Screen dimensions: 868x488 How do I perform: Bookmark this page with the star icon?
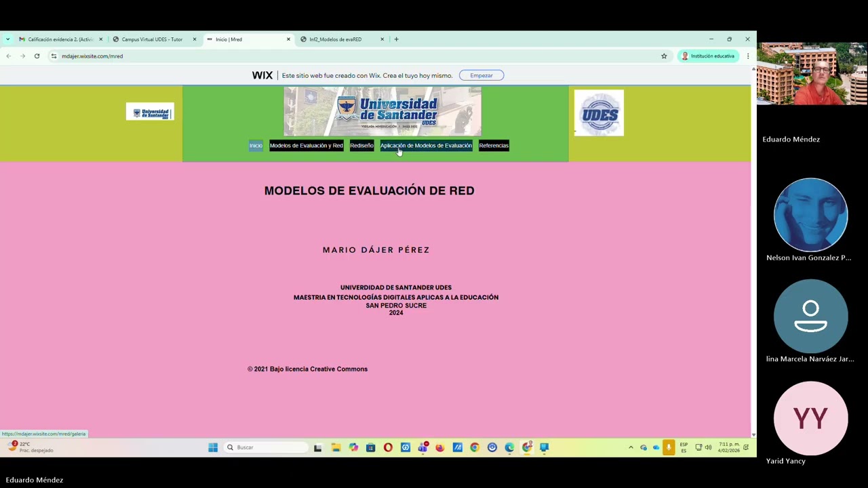664,56
